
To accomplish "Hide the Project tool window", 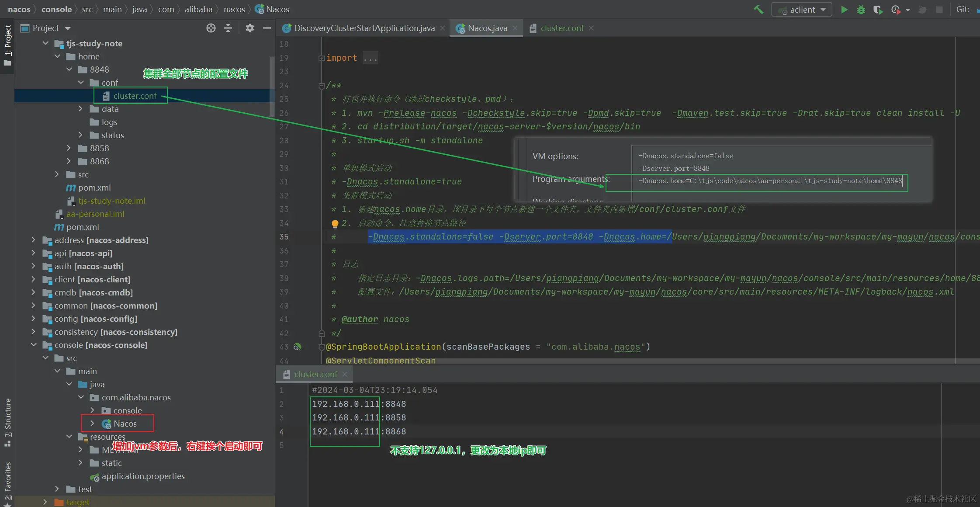I will pyautogui.click(x=267, y=28).
